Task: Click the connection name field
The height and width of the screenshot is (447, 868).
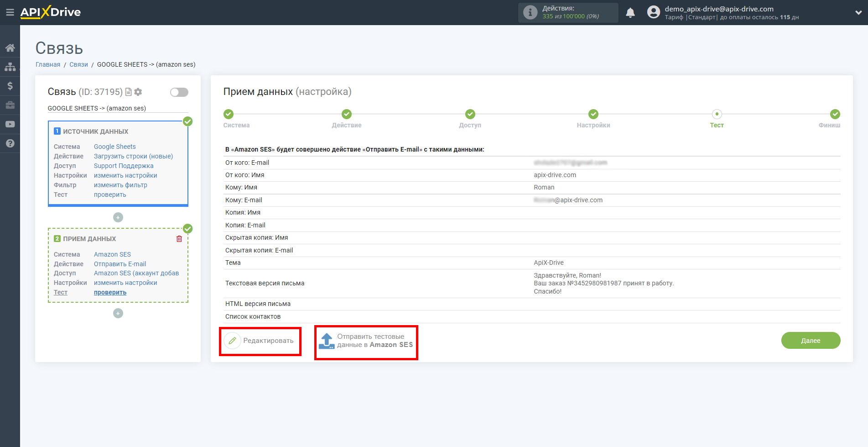Action: [x=118, y=108]
